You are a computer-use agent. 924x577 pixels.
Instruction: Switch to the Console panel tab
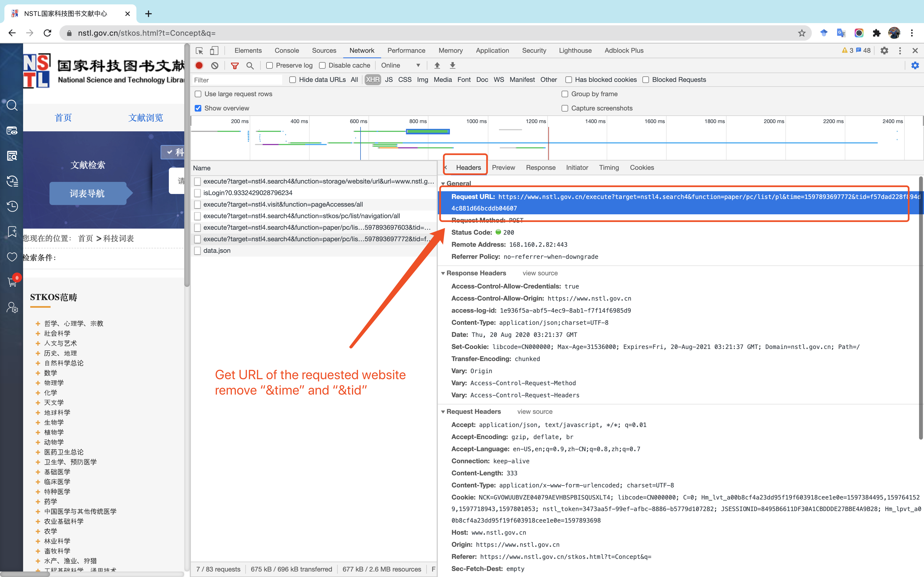coord(286,51)
